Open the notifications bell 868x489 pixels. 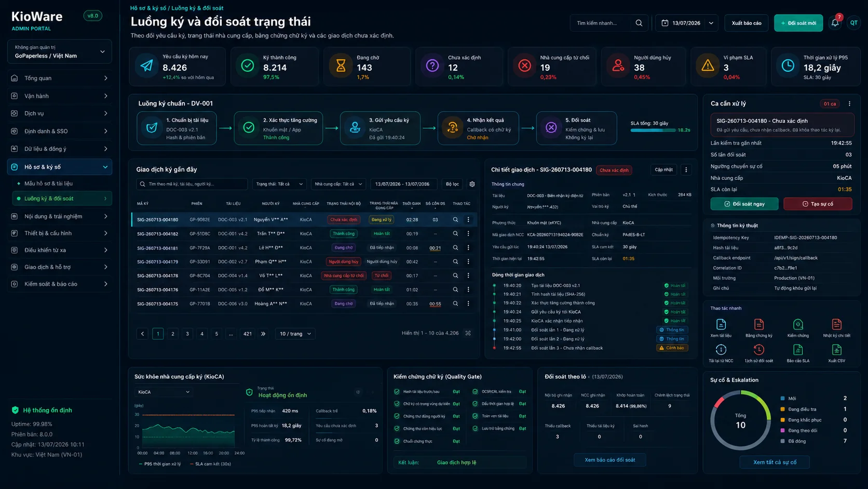point(835,23)
